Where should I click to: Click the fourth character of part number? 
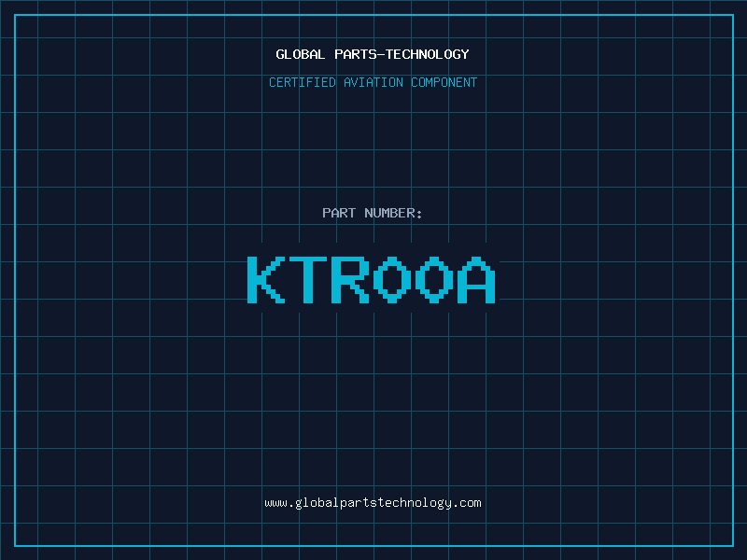click(x=392, y=280)
